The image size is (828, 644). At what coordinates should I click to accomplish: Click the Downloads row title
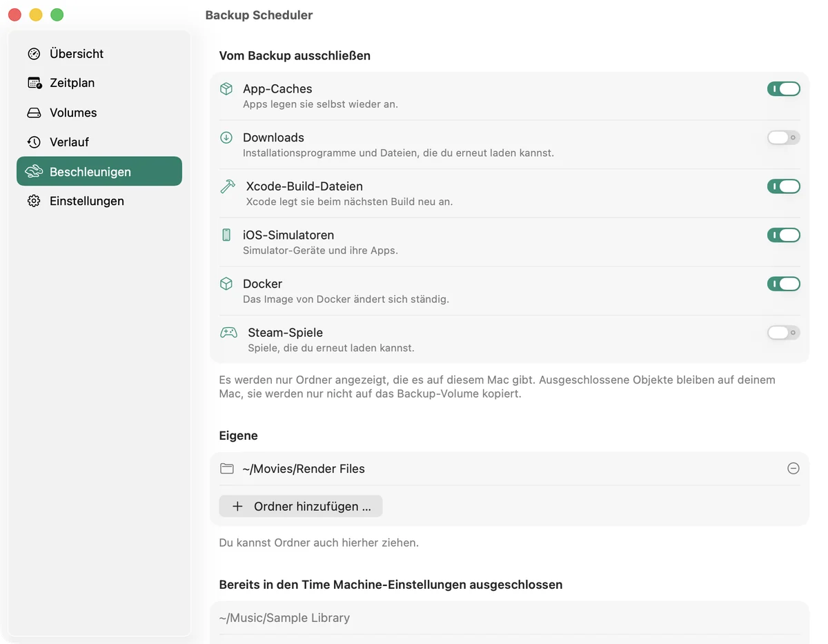point(273,137)
